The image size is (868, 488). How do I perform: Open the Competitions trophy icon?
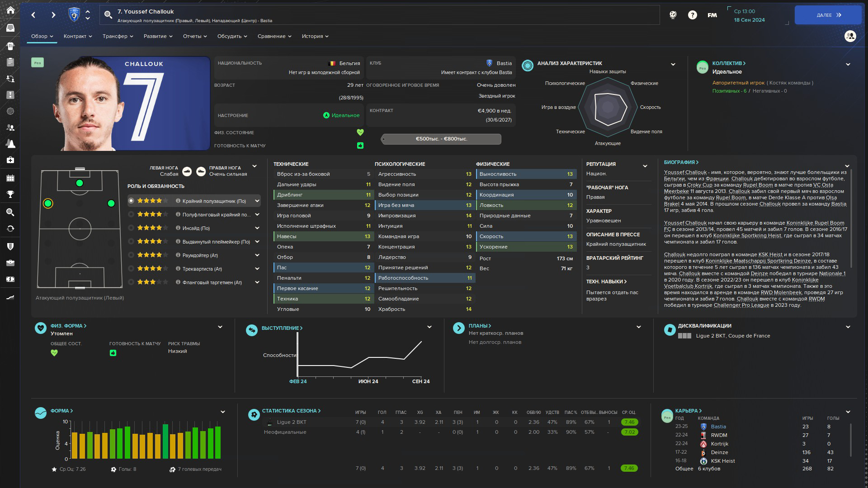(x=10, y=194)
